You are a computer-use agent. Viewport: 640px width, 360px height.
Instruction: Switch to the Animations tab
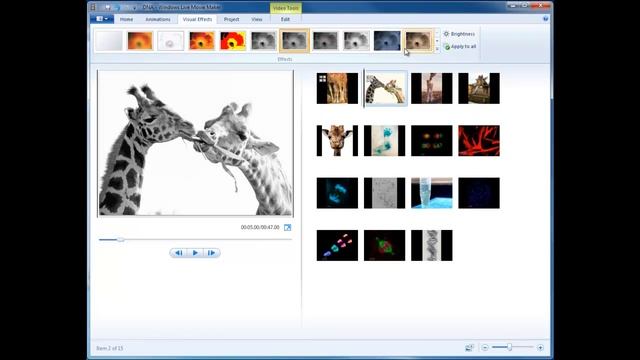point(158,19)
